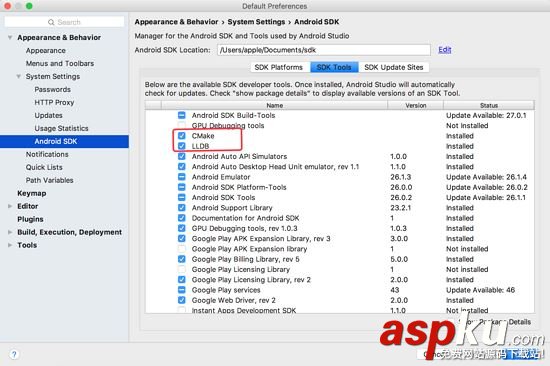This screenshot has height=366, width=550.
Task: Uncheck Google Play Billing Library, rev 5
Action: [182, 259]
